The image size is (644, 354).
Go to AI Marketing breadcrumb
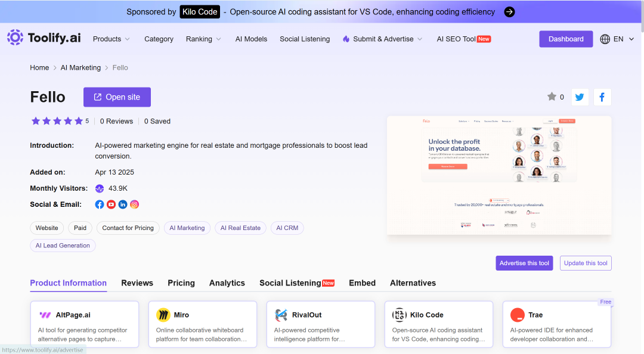80,68
